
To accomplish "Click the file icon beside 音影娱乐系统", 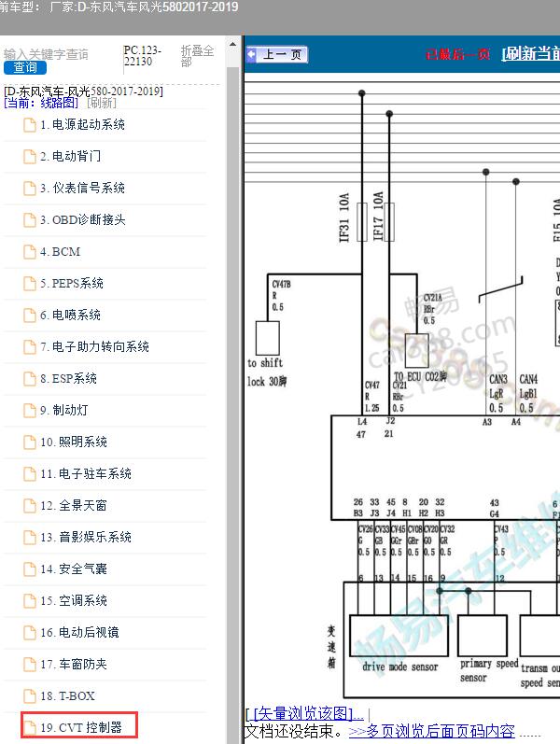I will point(30,538).
